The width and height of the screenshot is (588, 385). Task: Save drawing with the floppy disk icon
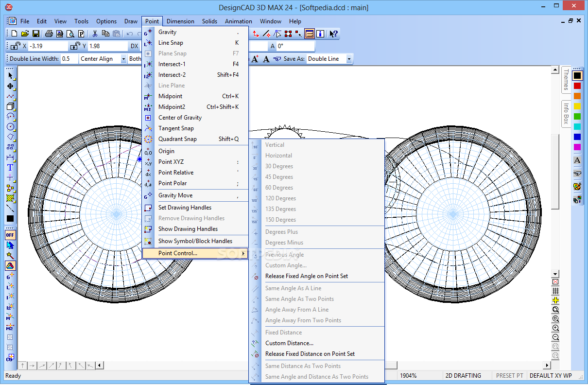pos(36,34)
